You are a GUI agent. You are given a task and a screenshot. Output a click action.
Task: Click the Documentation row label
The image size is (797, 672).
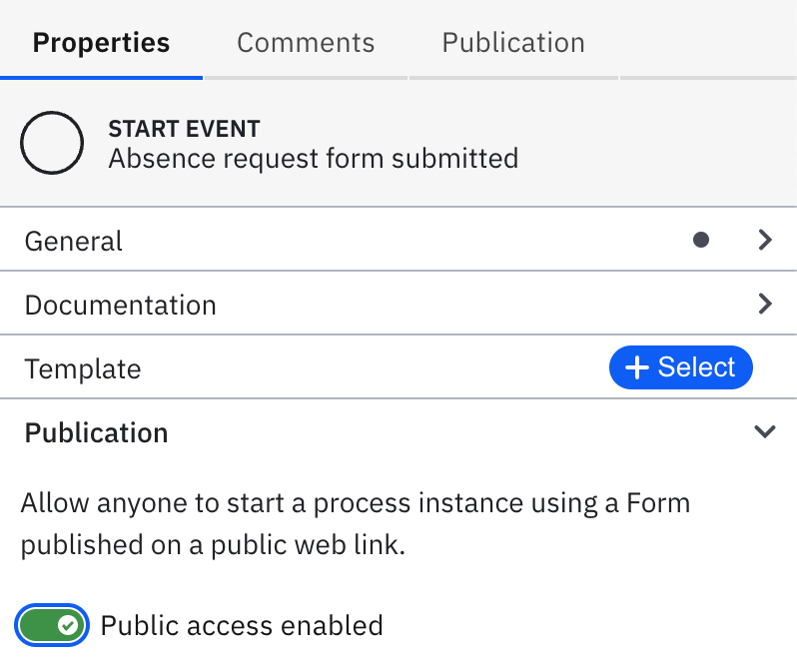tap(120, 305)
